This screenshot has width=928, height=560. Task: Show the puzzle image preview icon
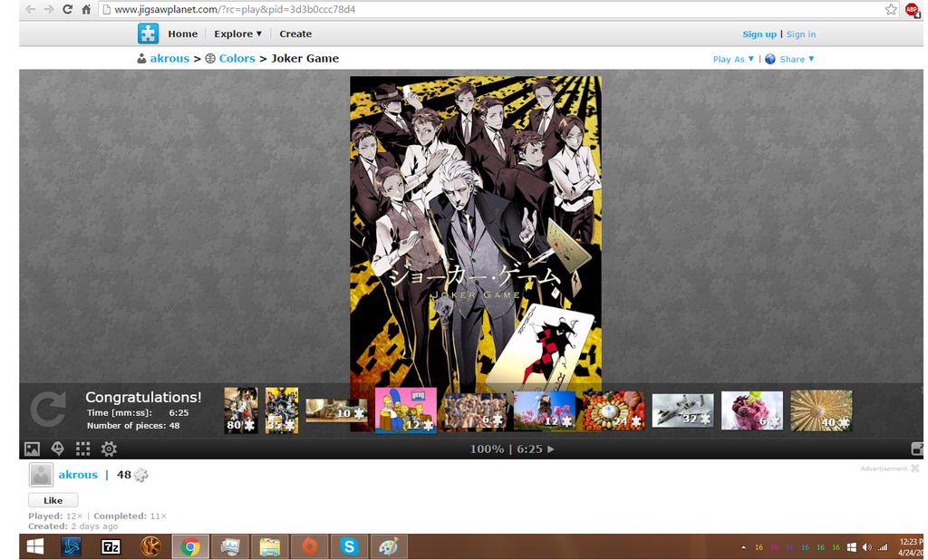coord(32,449)
